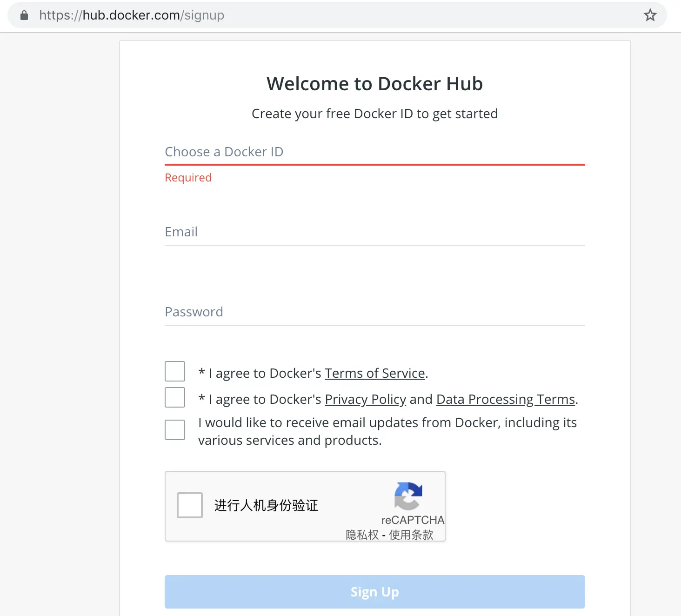Enable email updates from Docker checkbox

click(175, 430)
